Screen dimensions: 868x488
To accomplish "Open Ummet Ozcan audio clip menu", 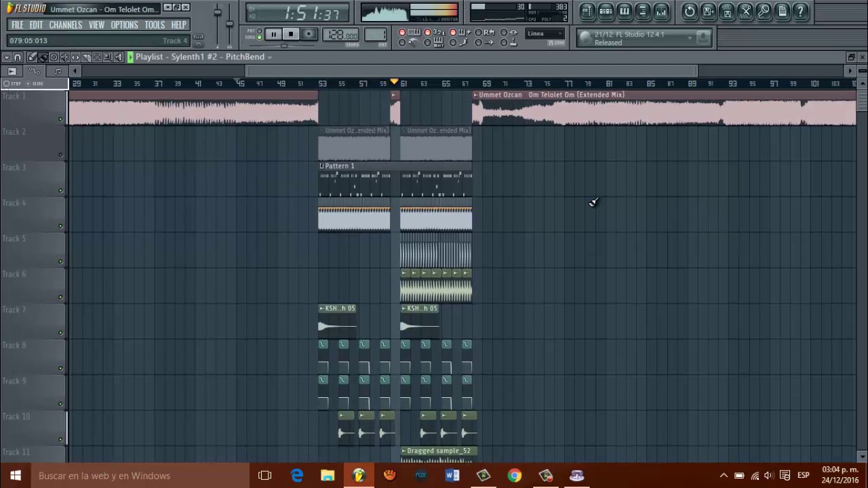I will point(475,95).
